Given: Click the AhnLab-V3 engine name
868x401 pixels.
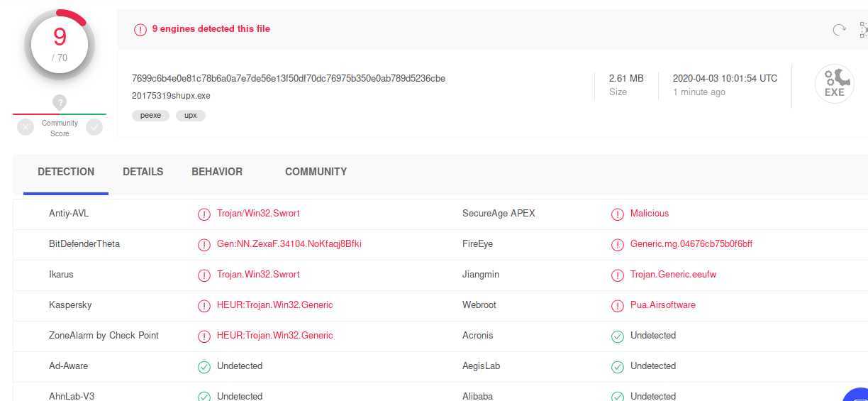Looking at the screenshot, I should [x=72, y=396].
